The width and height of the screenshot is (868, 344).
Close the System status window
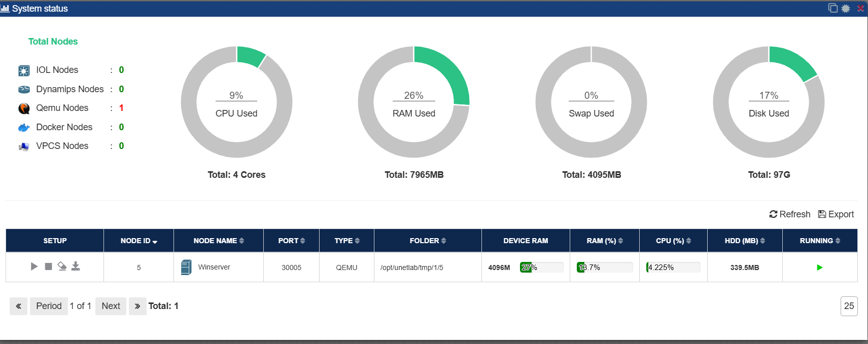click(x=860, y=9)
